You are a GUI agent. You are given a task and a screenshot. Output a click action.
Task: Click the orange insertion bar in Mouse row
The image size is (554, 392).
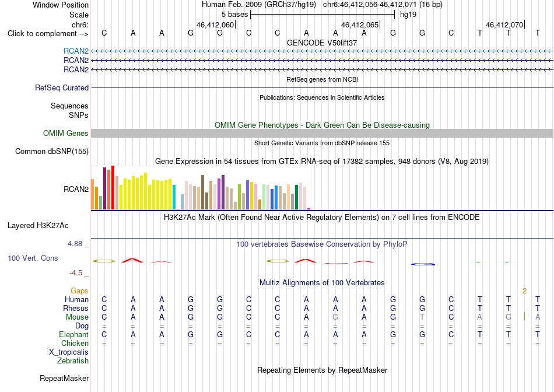[524, 316]
